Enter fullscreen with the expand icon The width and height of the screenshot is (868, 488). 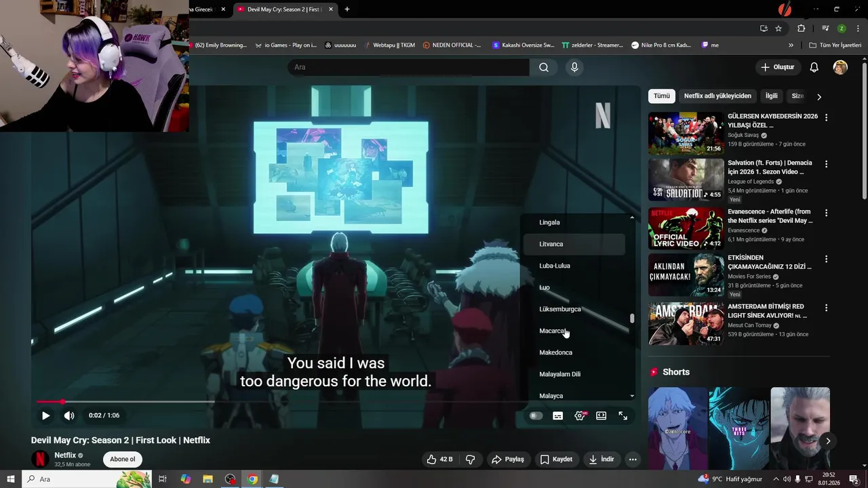coord(623,415)
